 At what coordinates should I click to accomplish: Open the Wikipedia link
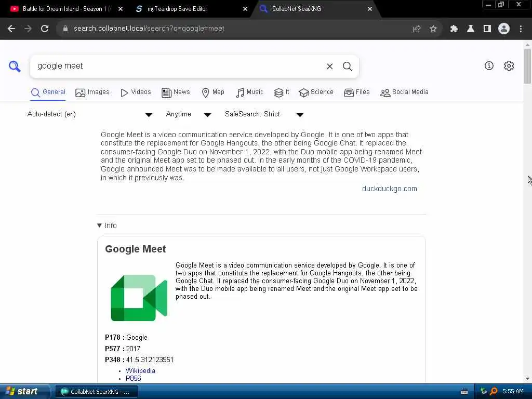point(140,371)
